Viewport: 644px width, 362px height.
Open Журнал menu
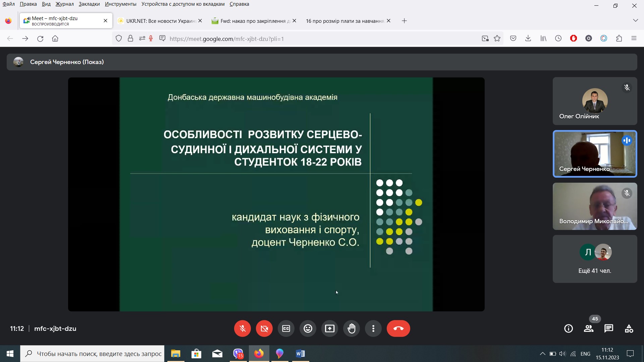tap(65, 4)
